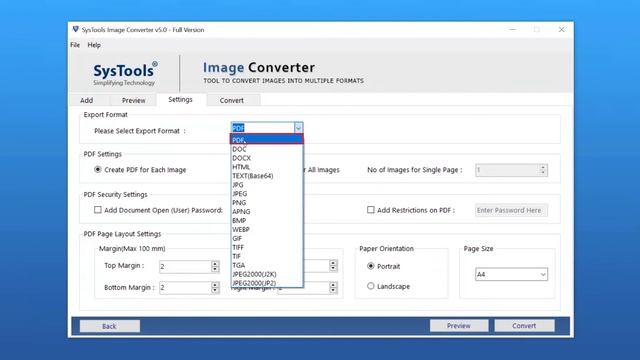This screenshot has width=640, height=360.
Task: Open the Page Size A4 dropdown
Action: [x=511, y=274]
